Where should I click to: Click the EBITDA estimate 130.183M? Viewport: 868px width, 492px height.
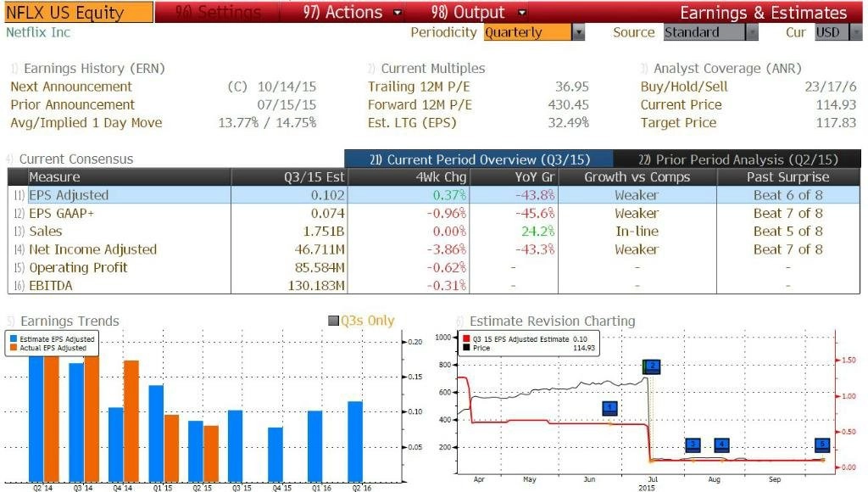316,285
